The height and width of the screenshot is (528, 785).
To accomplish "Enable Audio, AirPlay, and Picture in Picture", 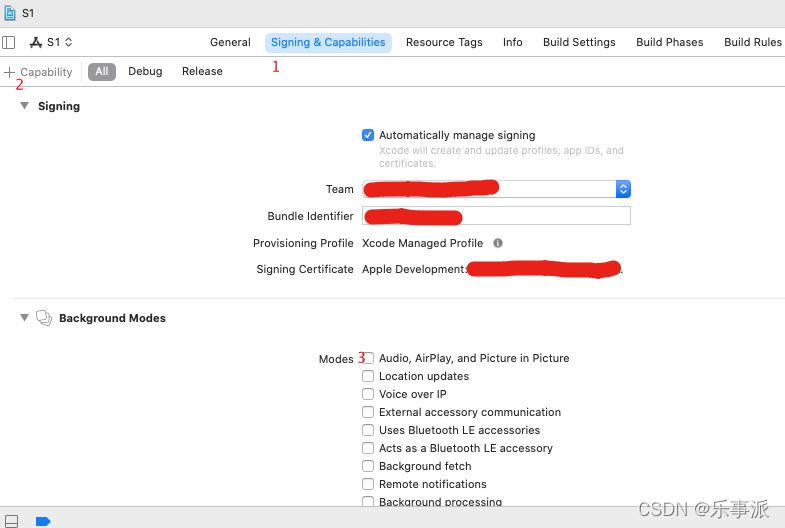I will tap(368, 358).
